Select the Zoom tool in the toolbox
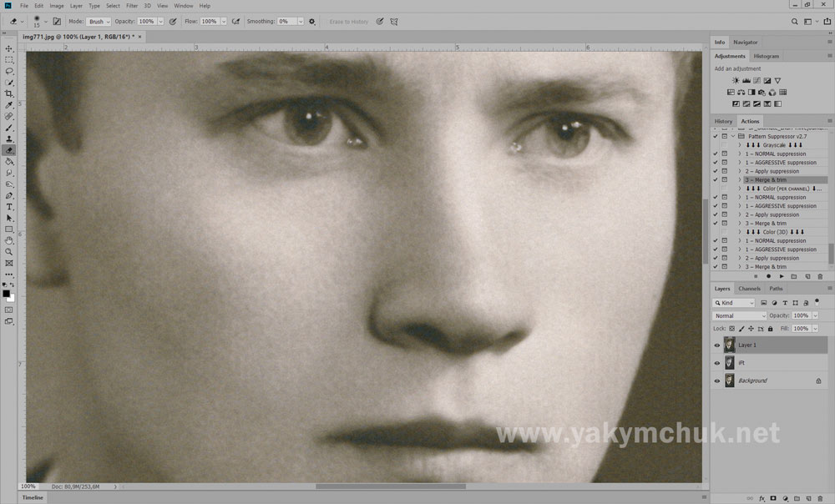Image resolution: width=835 pixels, height=504 pixels. click(9, 252)
